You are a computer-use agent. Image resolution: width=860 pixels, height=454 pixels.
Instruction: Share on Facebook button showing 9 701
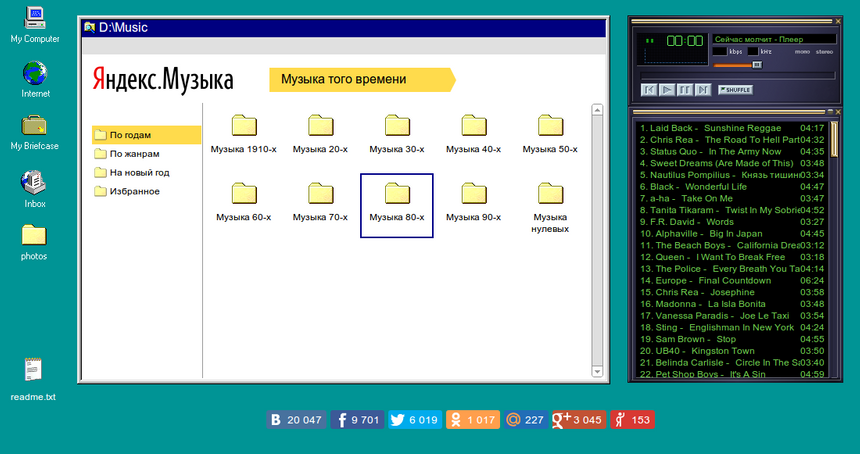pyautogui.click(x=357, y=419)
